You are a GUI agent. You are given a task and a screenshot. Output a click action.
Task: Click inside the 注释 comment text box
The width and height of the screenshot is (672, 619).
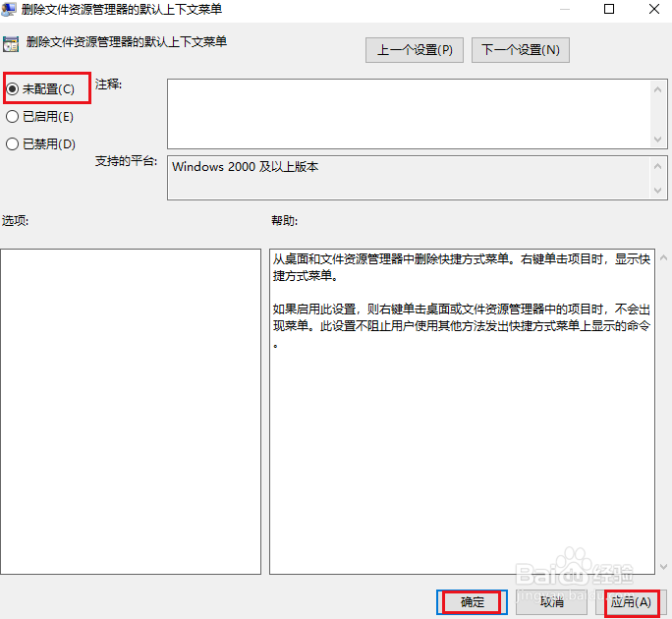point(409,114)
